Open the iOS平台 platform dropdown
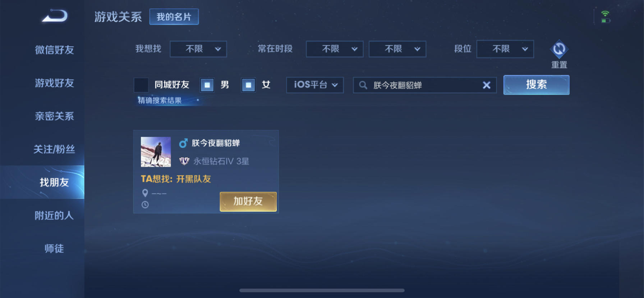The image size is (644, 298). [315, 85]
